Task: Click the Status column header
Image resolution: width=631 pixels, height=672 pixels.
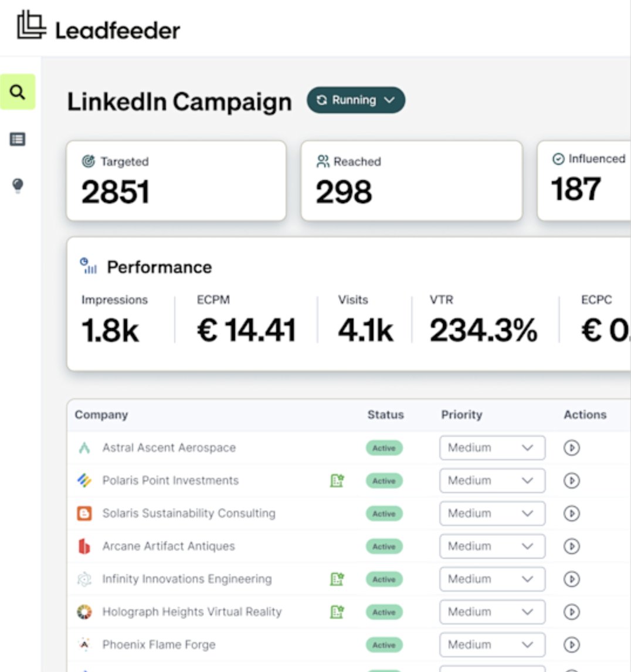Action: click(x=385, y=415)
